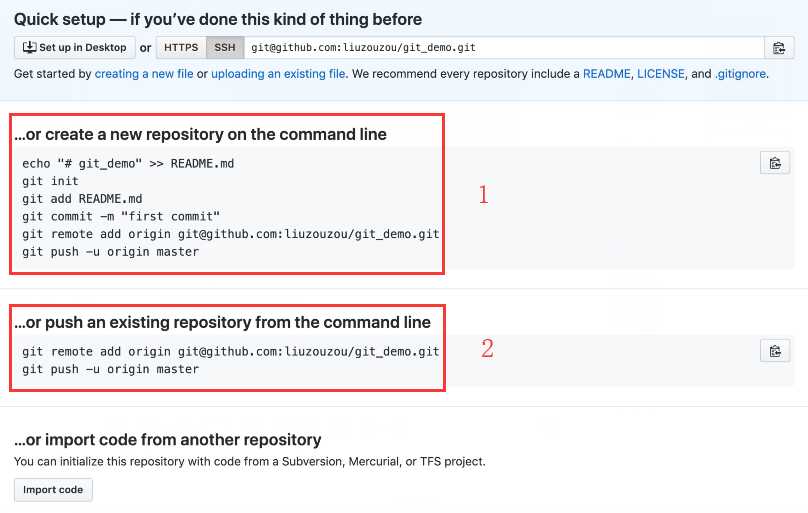Select the HTTPS protocol option

[x=181, y=48]
